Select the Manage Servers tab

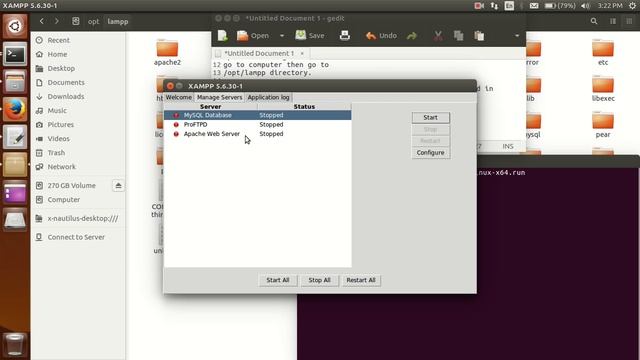(220, 97)
